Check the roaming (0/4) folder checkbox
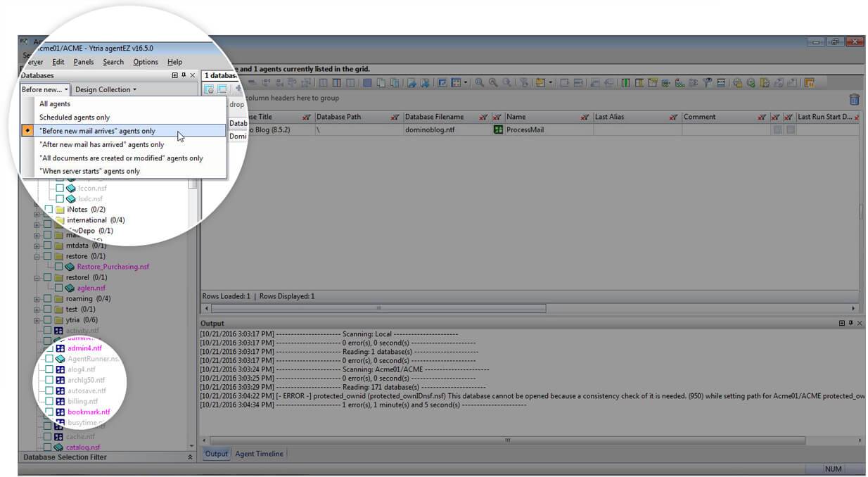The height and width of the screenshot is (477, 868). pos(47,299)
